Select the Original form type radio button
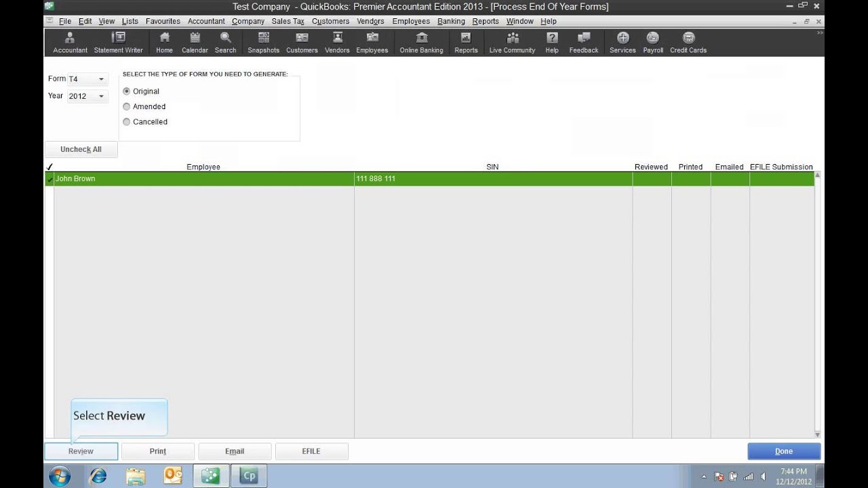The image size is (868, 488). coord(127,91)
